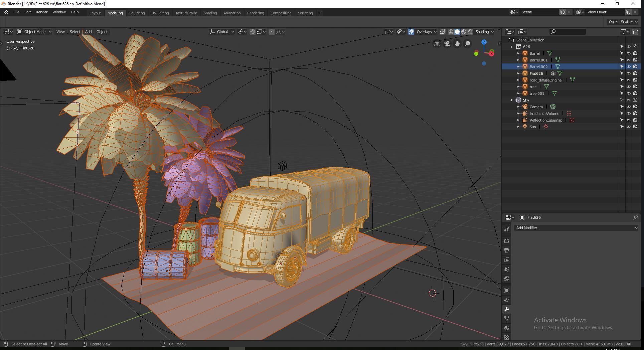This screenshot has width=644, height=350.
Task: Open the viewport Object menu
Action: [102, 32]
